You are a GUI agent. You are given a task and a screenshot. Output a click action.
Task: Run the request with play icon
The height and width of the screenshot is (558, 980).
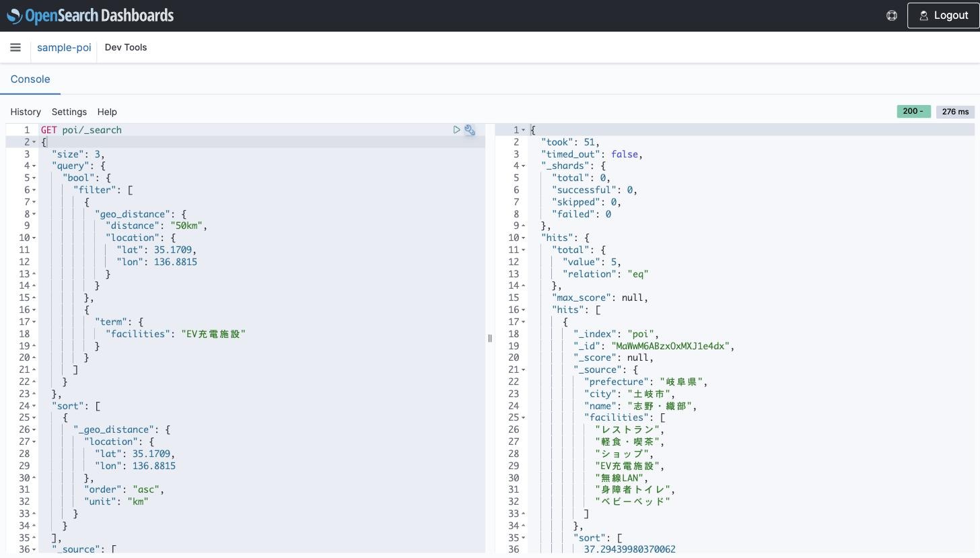[457, 130]
